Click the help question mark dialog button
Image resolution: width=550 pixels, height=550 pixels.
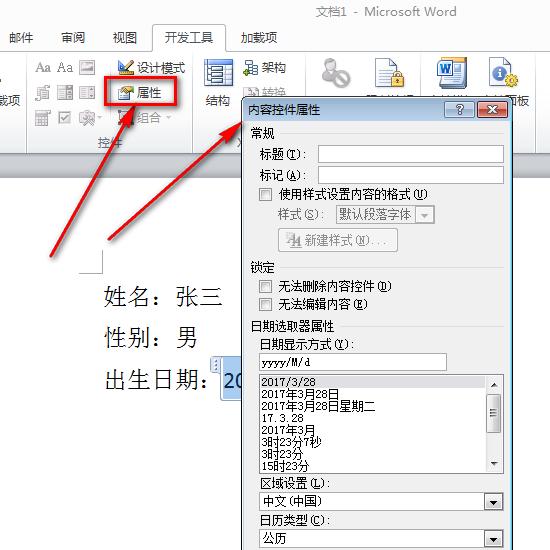459,110
